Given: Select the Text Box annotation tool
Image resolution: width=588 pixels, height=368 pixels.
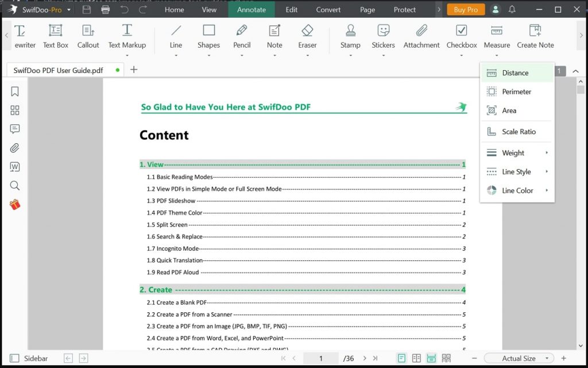Looking at the screenshot, I should (x=55, y=34).
